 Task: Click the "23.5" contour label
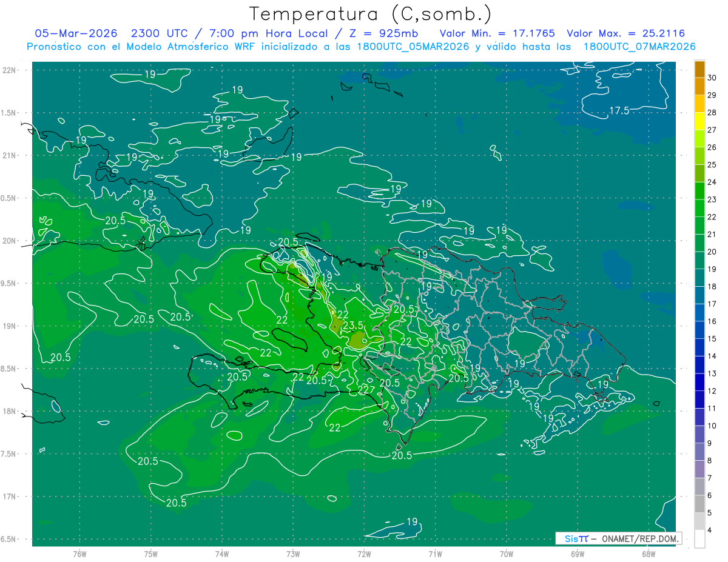click(x=353, y=326)
